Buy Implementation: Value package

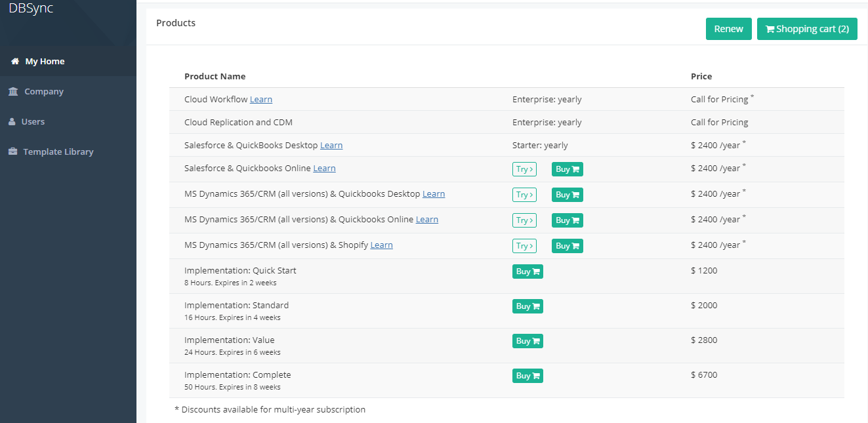(x=527, y=341)
